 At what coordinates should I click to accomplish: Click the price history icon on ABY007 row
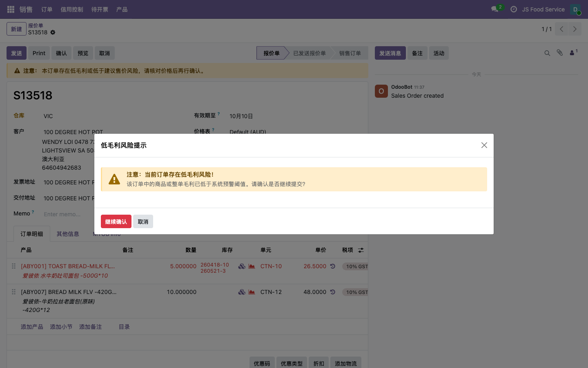pyautogui.click(x=333, y=292)
